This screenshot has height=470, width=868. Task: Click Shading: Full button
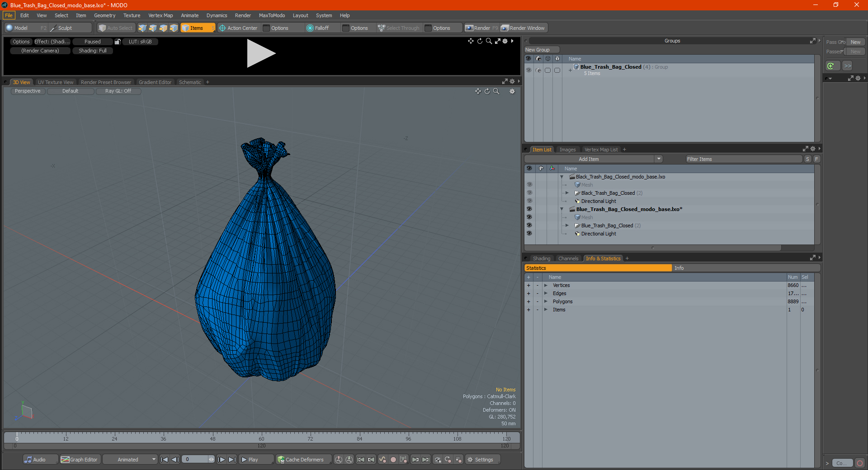pos(93,51)
